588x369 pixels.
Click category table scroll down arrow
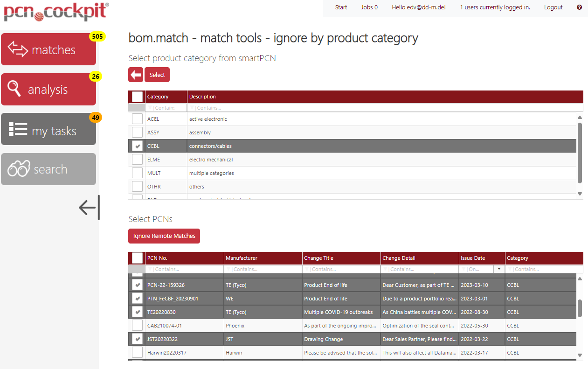click(580, 194)
